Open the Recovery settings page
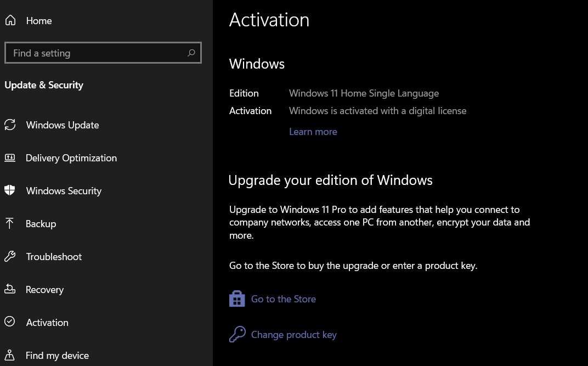Viewport: 588px width, 366px height. pyautogui.click(x=44, y=290)
